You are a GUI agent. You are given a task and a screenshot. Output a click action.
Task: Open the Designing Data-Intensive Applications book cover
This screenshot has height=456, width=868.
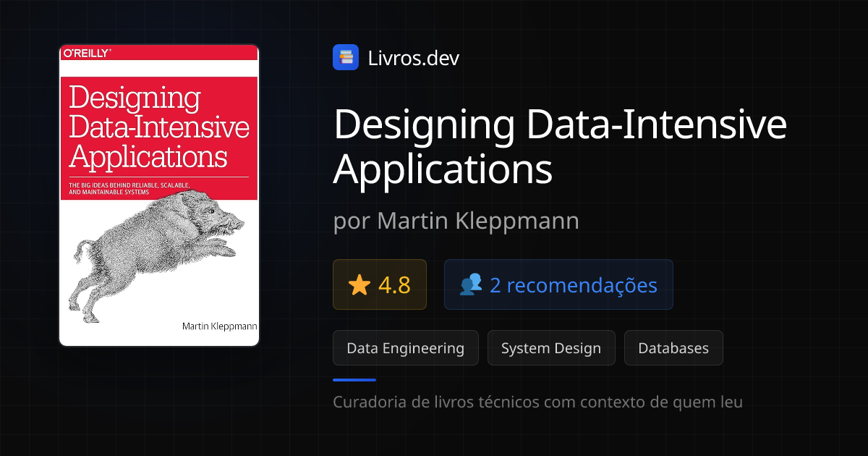[159, 195]
